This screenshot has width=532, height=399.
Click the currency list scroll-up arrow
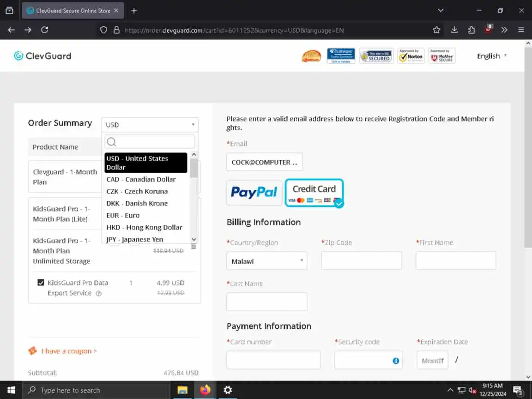[194, 154]
